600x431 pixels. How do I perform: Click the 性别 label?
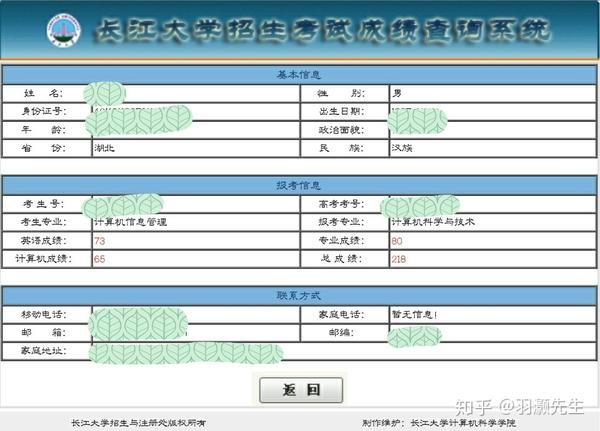341,93
